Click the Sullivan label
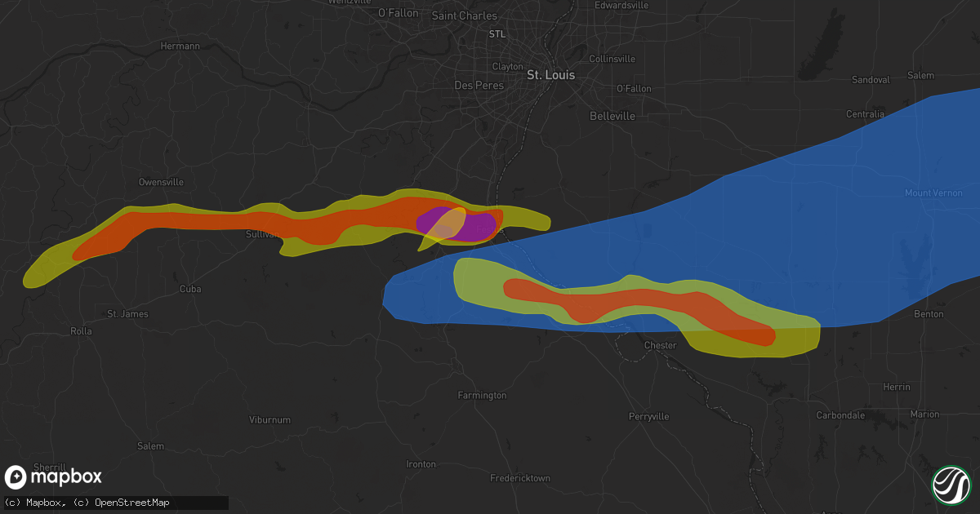980x514 pixels. point(262,234)
